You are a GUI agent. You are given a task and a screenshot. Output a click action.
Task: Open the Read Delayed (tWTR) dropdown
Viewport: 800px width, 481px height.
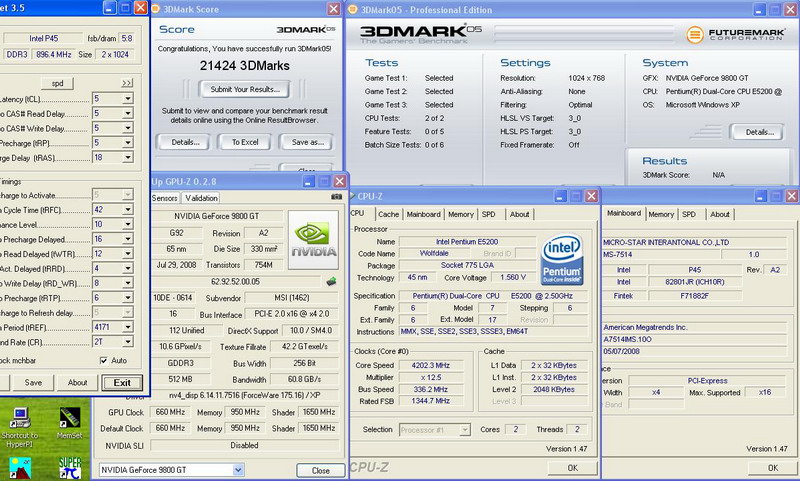tap(128, 254)
